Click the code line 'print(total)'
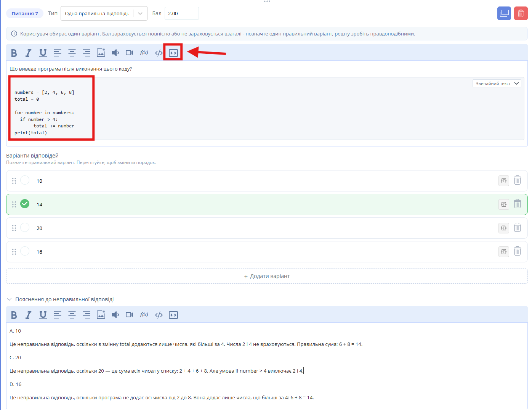Screen dimensions: 532x410 click(x=31, y=133)
